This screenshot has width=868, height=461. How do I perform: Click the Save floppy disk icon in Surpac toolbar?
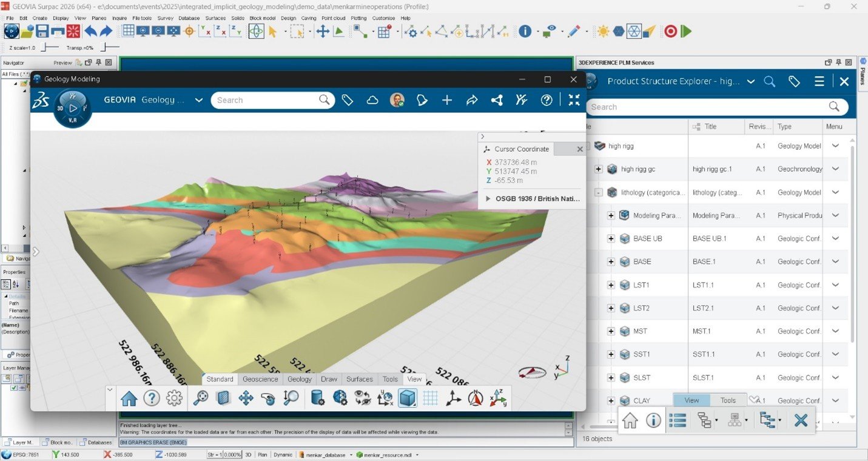tap(42, 31)
